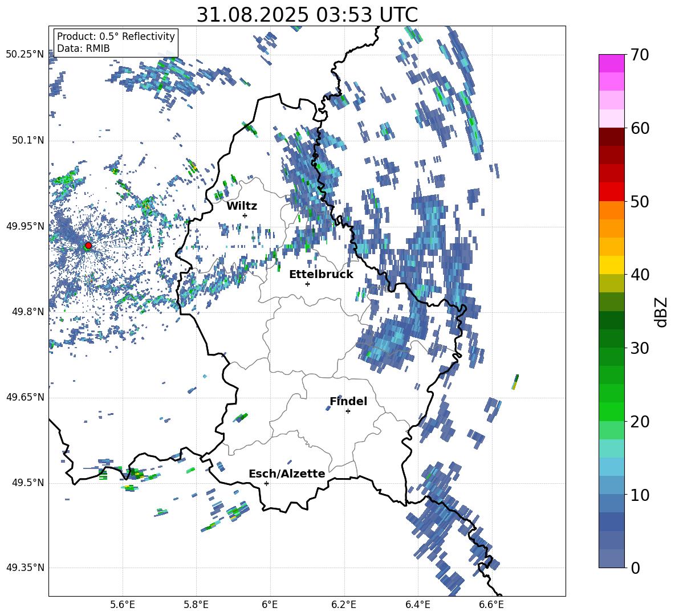Click the 60 colorbar tick label
675x616 pixels.
[640, 128]
